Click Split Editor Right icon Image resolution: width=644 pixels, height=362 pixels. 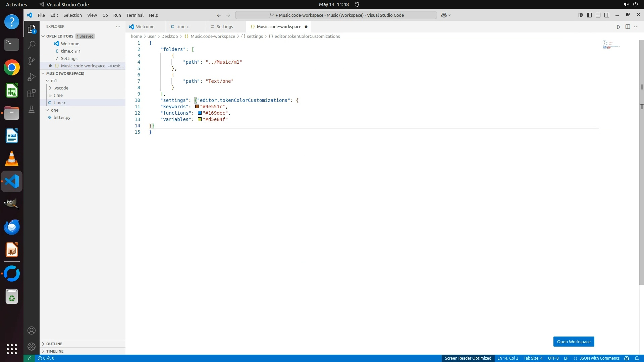coord(628,27)
